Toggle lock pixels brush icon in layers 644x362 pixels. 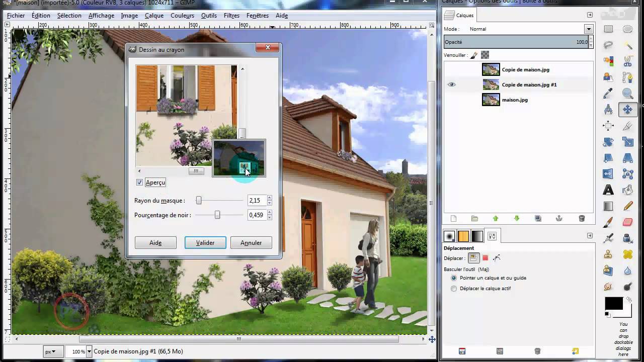(x=473, y=55)
